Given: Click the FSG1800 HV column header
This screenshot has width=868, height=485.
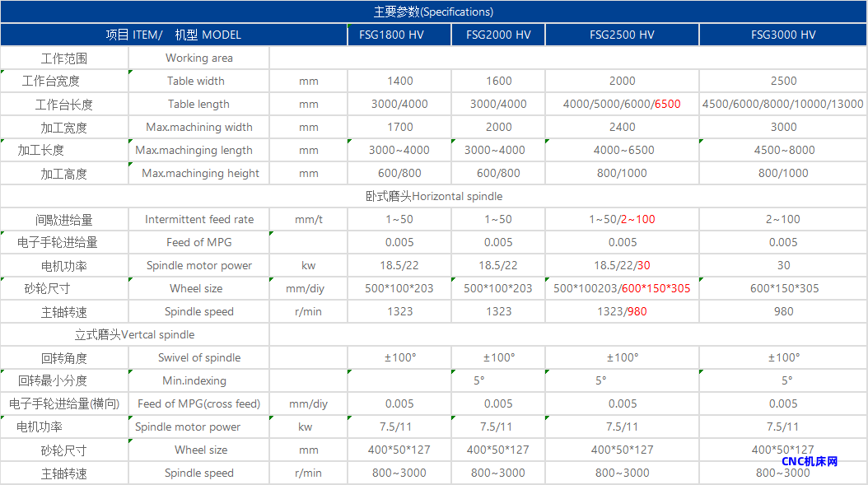Looking at the screenshot, I should click(399, 35).
